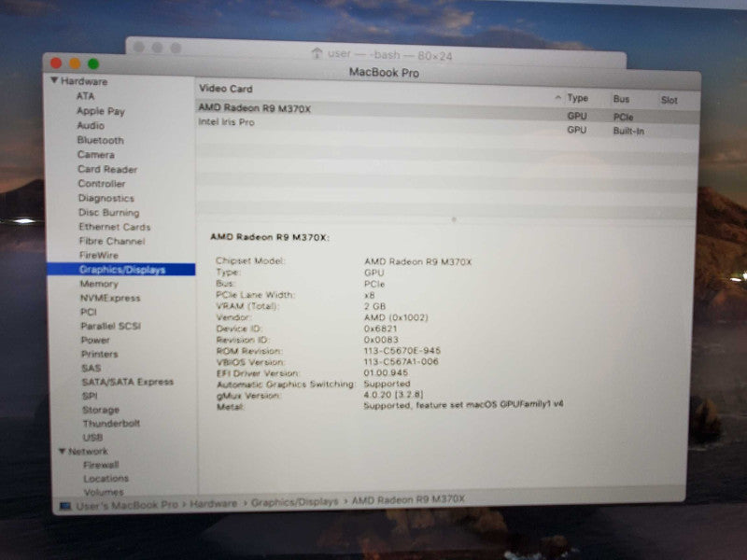The height and width of the screenshot is (560, 747).
Task: Open PCI hardware information
Action: pyautogui.click(x=89, y=312)
